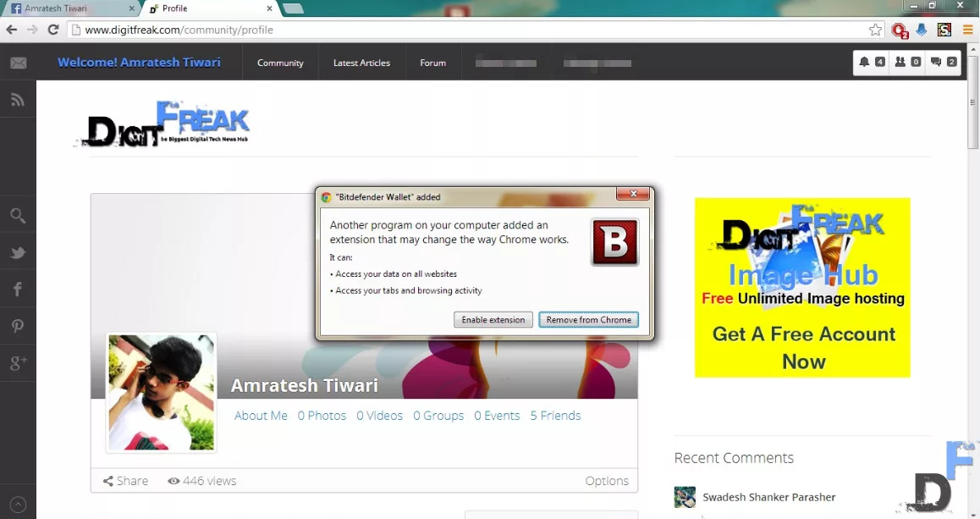980x519 pixels.
Task: Click the Recent Comments heading
Action: click(734, 458)
